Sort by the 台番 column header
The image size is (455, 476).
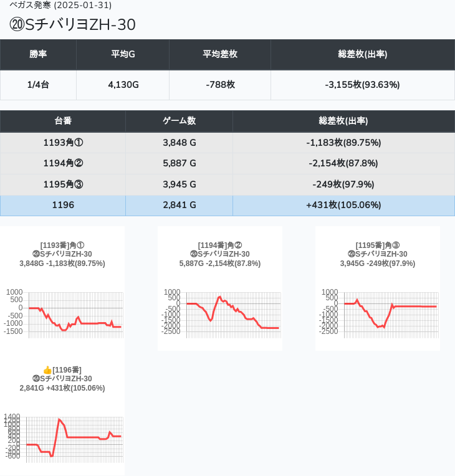[63, 121]
